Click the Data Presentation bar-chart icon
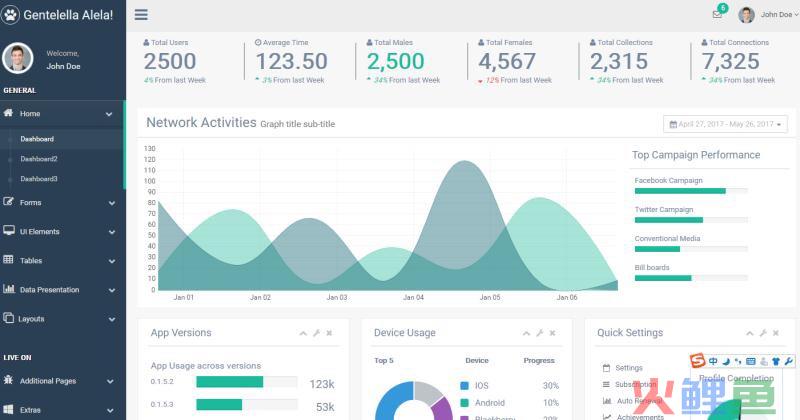 click(9, 289)
